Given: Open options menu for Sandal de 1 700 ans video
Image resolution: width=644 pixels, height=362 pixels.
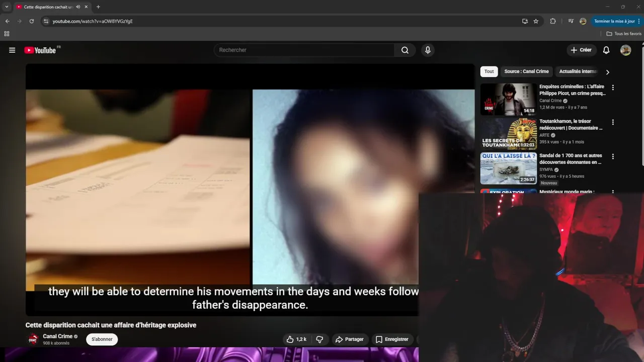Looking at the screenshot, I should tap(612, 156).
